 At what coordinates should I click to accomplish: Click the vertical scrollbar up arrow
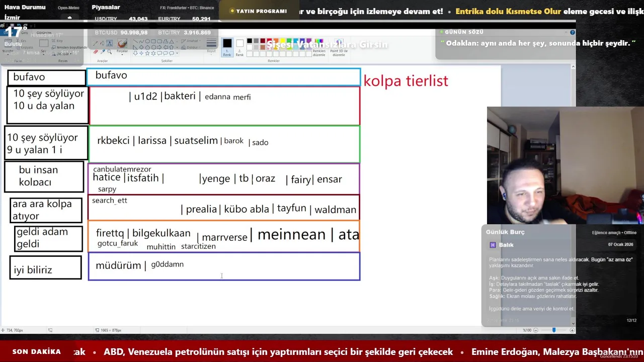(x=573, y=67)
